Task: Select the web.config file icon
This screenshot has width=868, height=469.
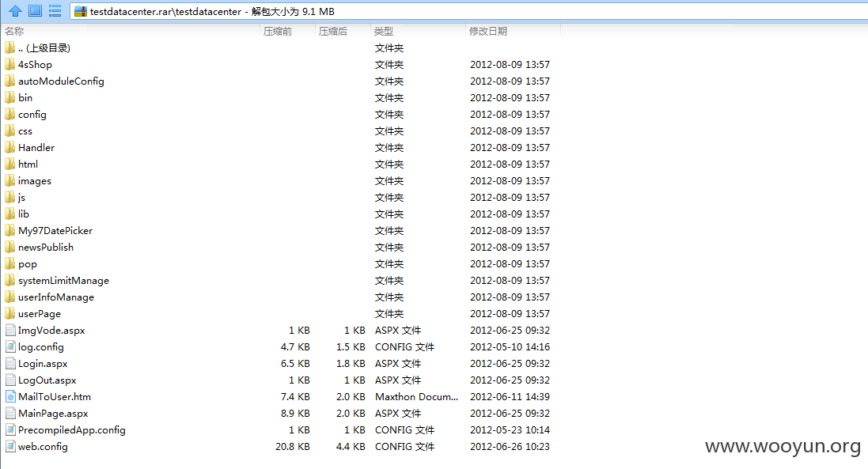Action: pyautogui.click(x=10, y=446)
